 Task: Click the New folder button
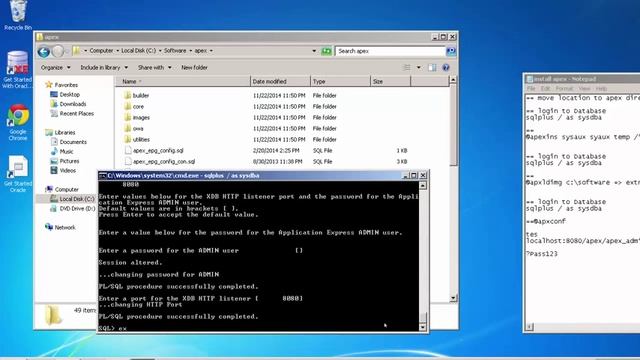194,67
